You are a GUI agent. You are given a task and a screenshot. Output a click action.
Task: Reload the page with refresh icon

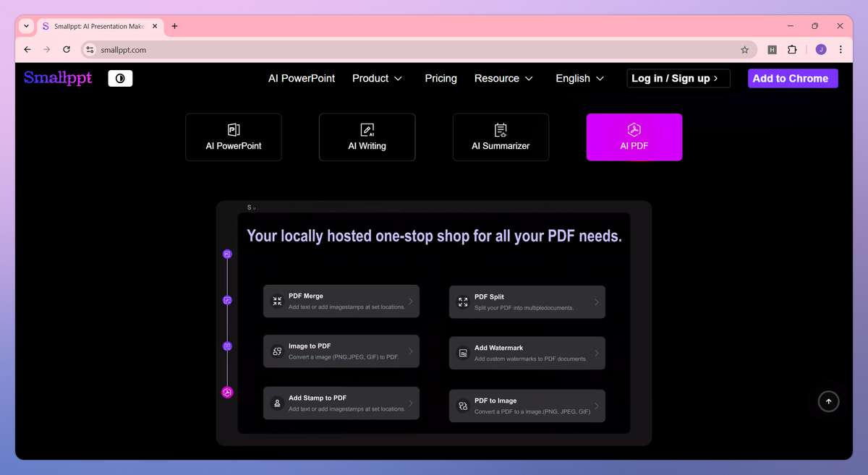[67, 50]
